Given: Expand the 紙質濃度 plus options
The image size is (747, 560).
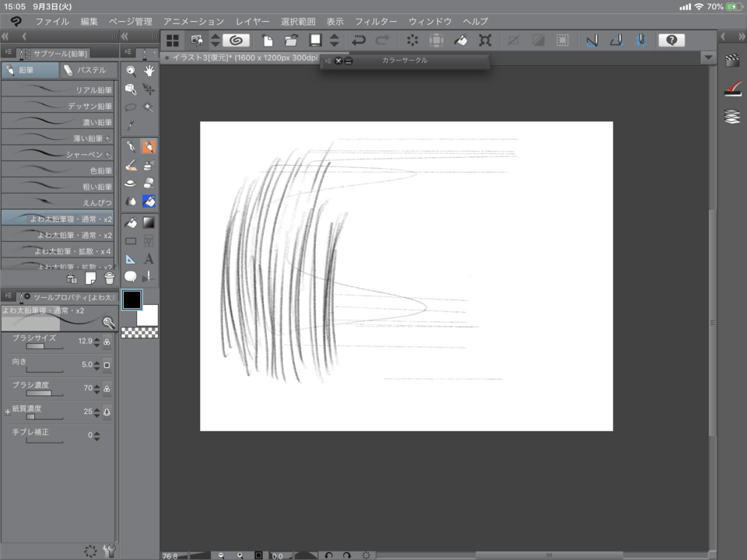Looking at the screenshot, I should coord(8,411).
